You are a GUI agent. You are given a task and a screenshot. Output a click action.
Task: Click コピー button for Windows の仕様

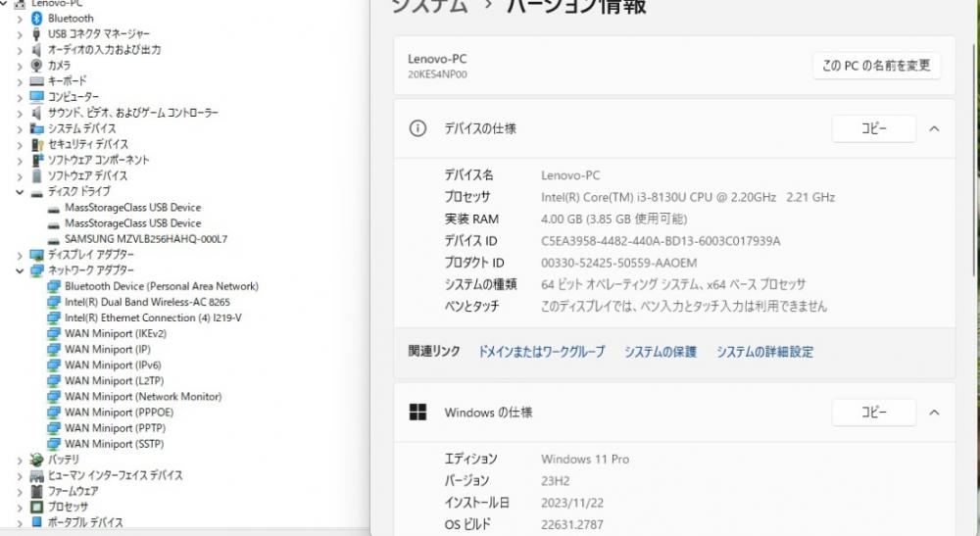tap(874, 413)
